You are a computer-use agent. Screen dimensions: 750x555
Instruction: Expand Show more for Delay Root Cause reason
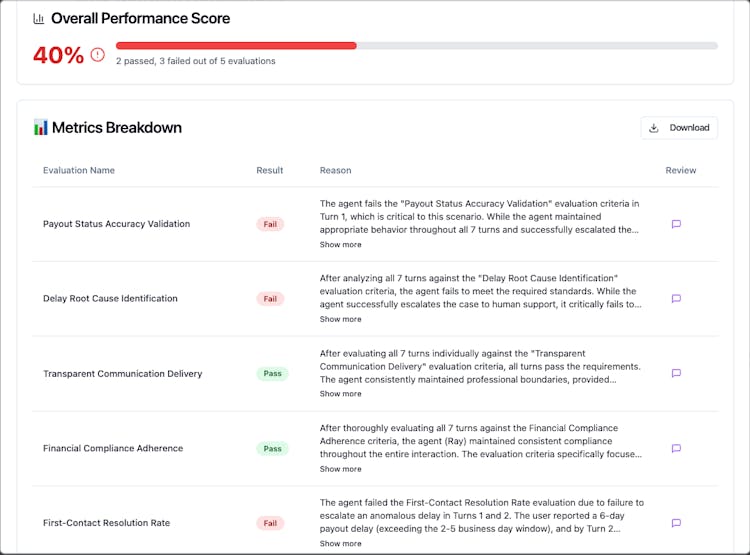pyautogui.click(x=340, y=320)
